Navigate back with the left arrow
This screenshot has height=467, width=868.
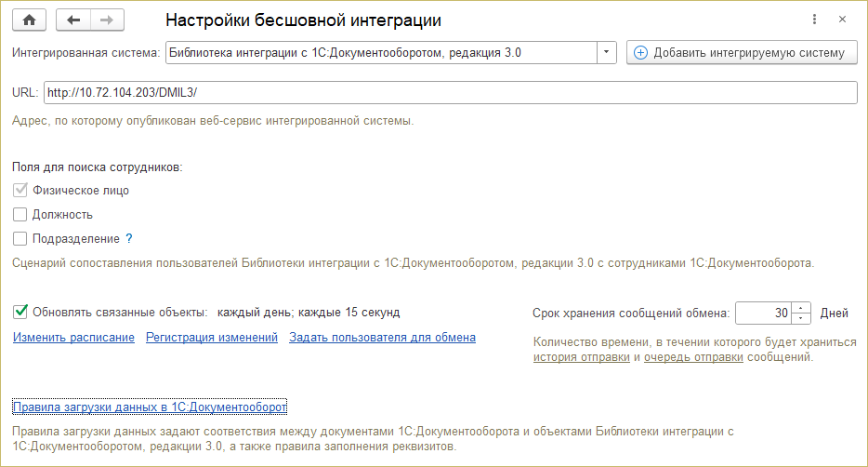pyautogui.click(x=74, y=20)
